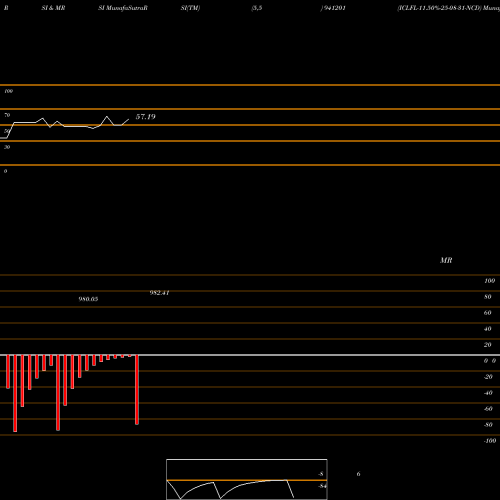Click the 20 label on MR axis
The width and height of the screenshot is (500, 500).
tap(488, 345)
